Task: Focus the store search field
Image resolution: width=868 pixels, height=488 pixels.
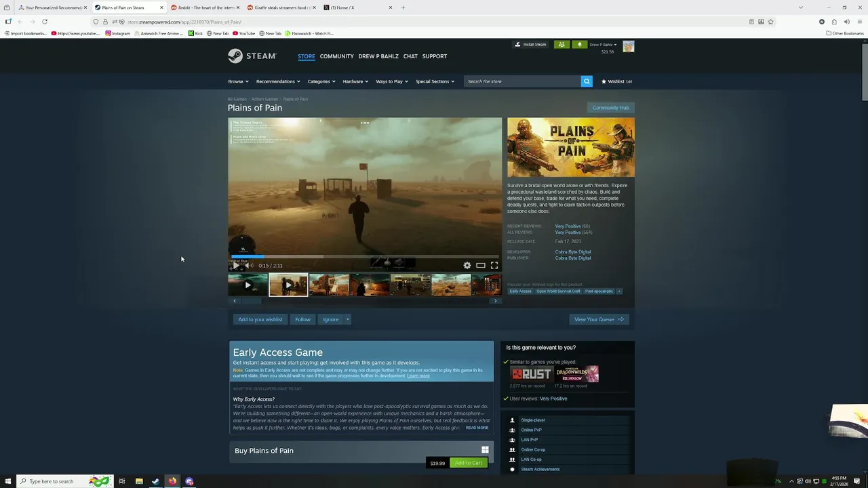Action: [522, 81]
